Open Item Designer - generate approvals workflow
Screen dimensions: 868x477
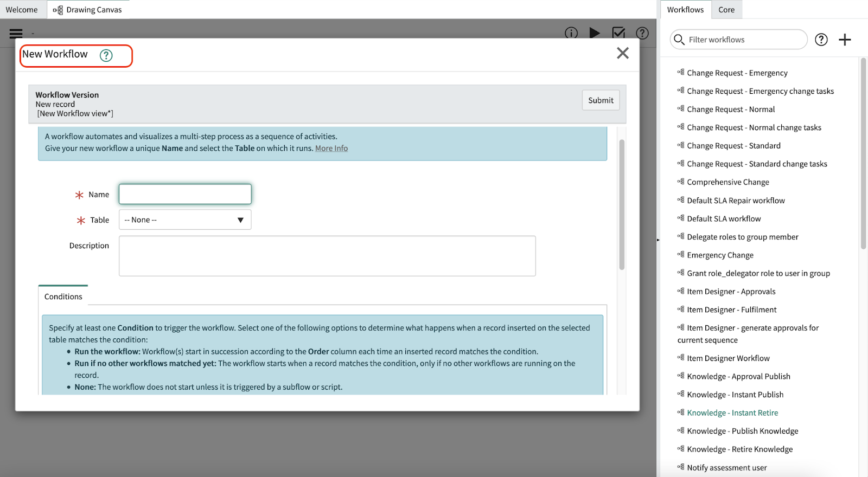click(x=748, y=334)
